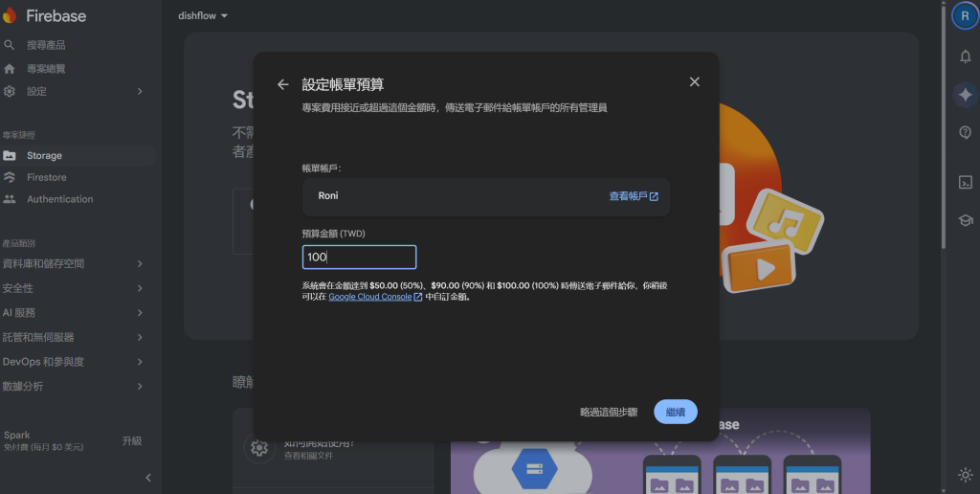Click the Authentication people icon
This screenshot has height=494, width=980.
tap(10, 199)
